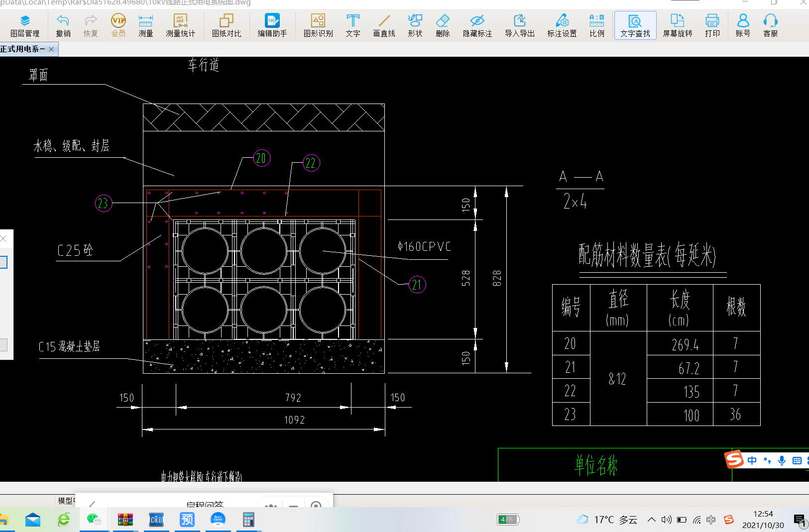Click the Φ160CPVC label in drawing
This screenshot has width=809, height=532.
tap(424, 246)
